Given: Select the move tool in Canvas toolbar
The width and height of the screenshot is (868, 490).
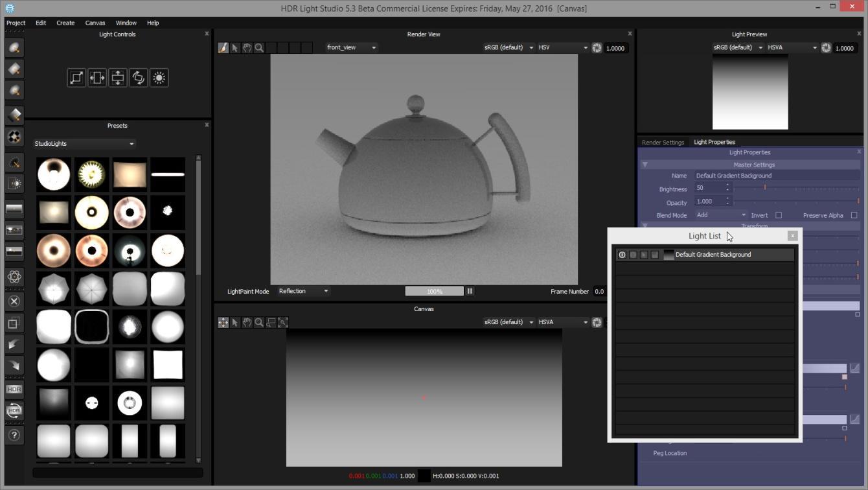Looking at the screenshot, I should click(x=223, y=322).
